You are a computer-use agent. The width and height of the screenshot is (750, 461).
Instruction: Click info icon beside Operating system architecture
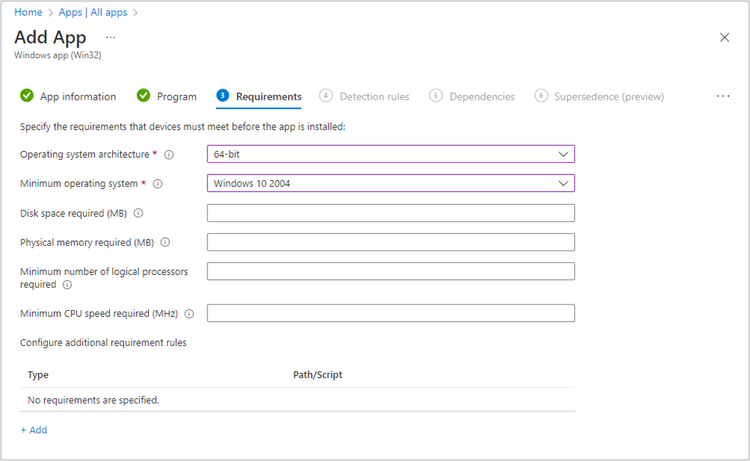coord(169,155)
